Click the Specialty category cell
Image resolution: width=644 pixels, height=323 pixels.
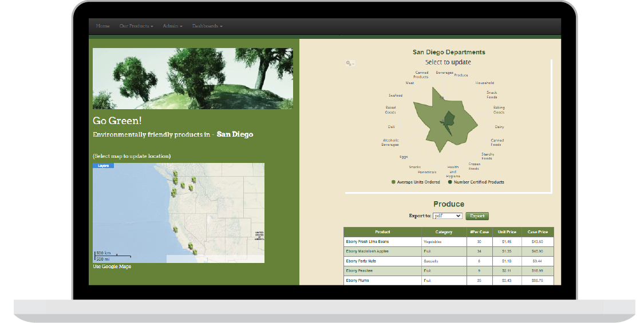tap(444, 261)
